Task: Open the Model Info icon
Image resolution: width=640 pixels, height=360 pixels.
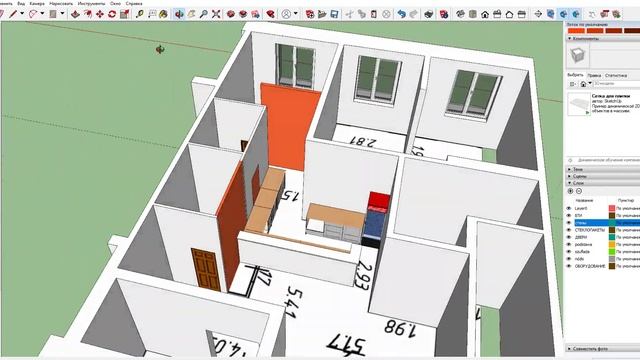Action: [x=443, y=14]
